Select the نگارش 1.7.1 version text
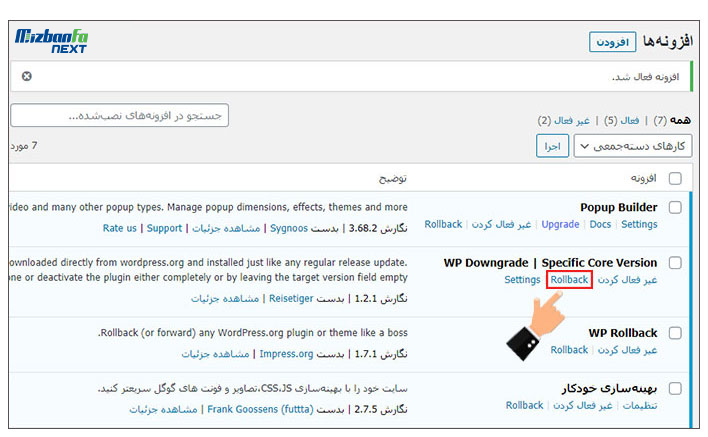 [x=381, y=354]
